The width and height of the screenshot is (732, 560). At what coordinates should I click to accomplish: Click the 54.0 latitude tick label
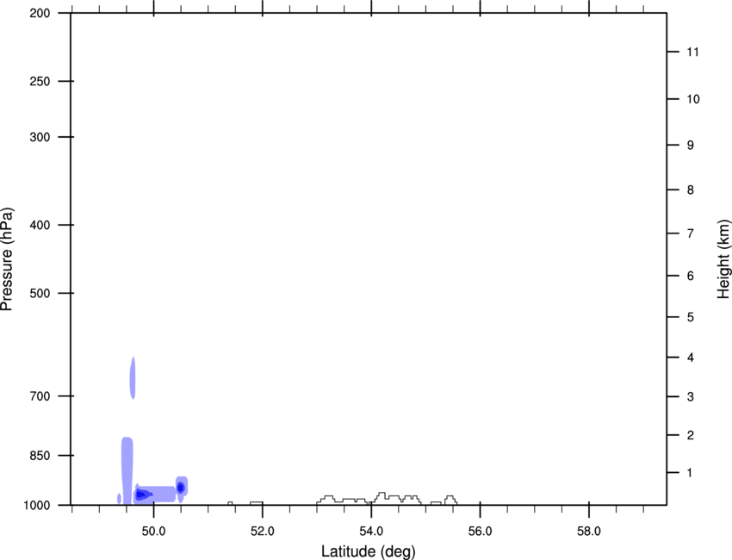[x=371, y=532]
